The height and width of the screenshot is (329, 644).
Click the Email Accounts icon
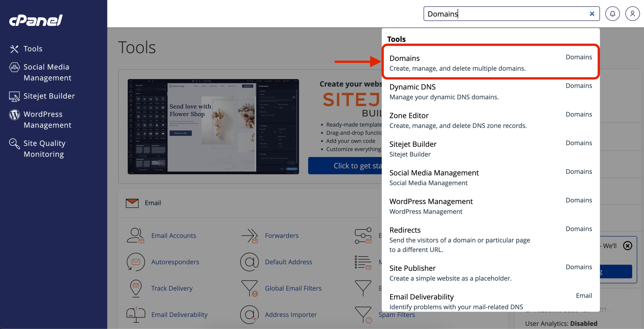click(135, 235)
